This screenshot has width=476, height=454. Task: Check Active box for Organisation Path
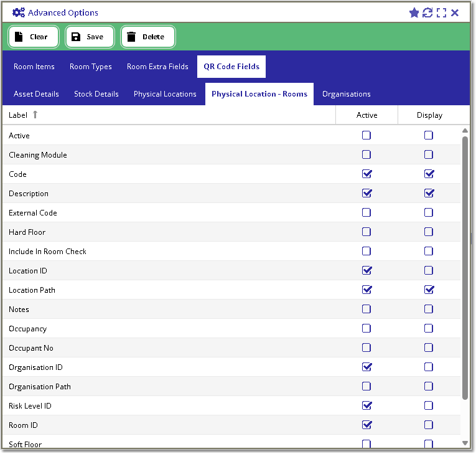pyautogui.click(x=366, y=386)
